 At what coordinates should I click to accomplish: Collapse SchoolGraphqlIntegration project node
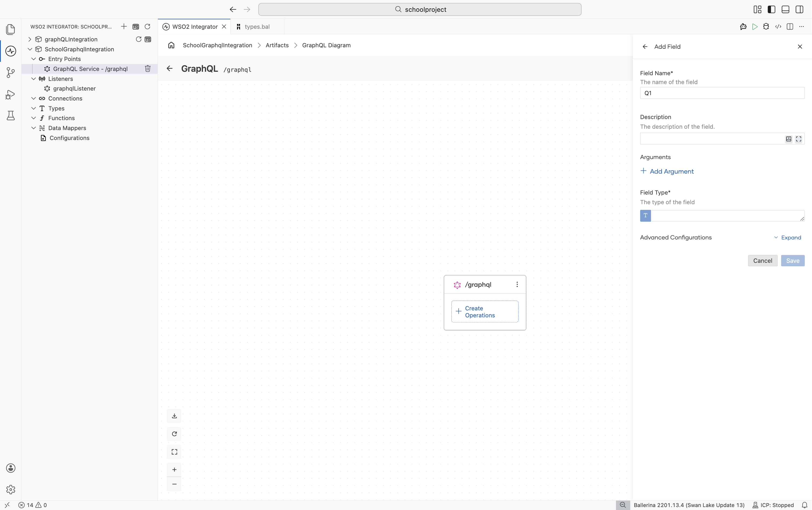tap(30, 49)
